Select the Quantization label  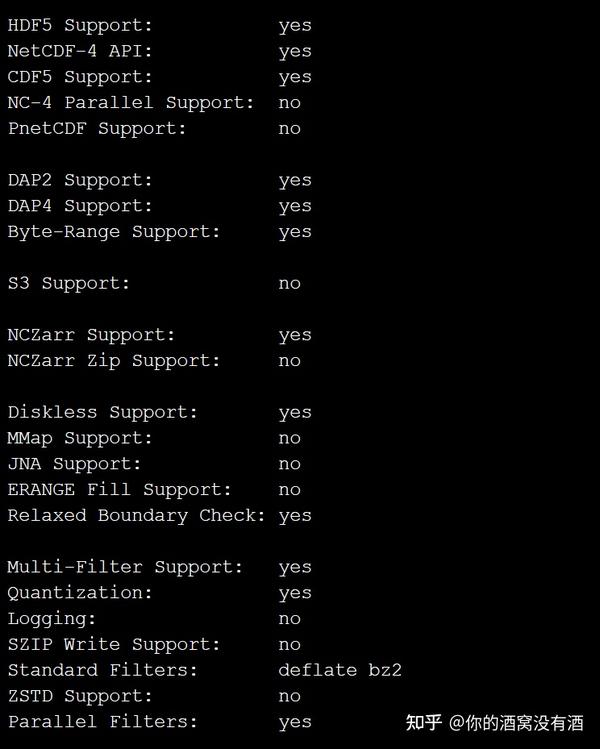80,593
